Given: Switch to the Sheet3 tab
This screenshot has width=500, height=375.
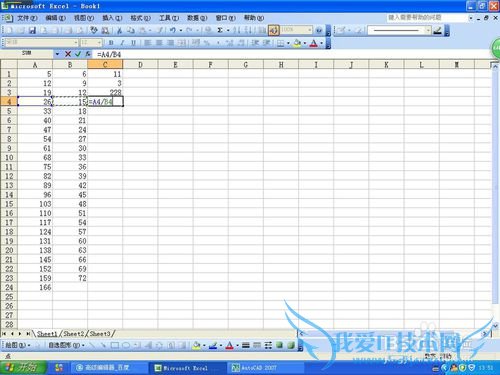Looking at the screenshot, I should pos(100,334).
